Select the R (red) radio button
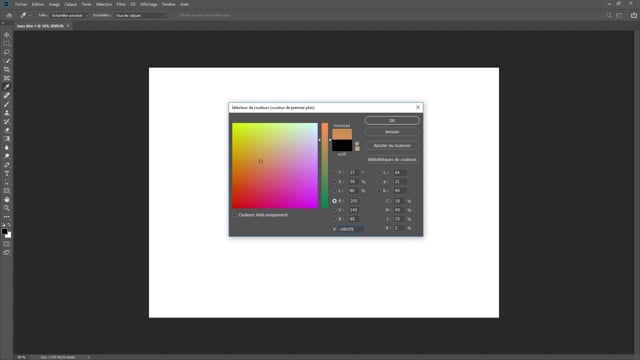Viewport: 640px width, 360px height. pos(334,201)
